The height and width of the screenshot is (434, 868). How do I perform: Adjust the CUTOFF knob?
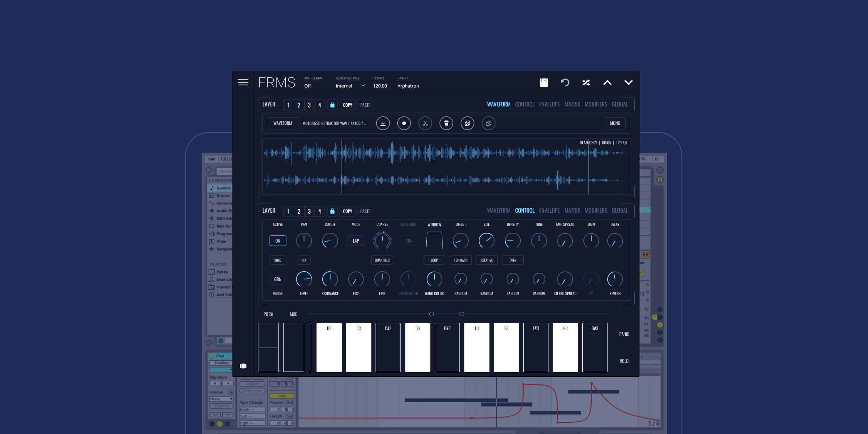pyautogui.click(x=329, y=241)
